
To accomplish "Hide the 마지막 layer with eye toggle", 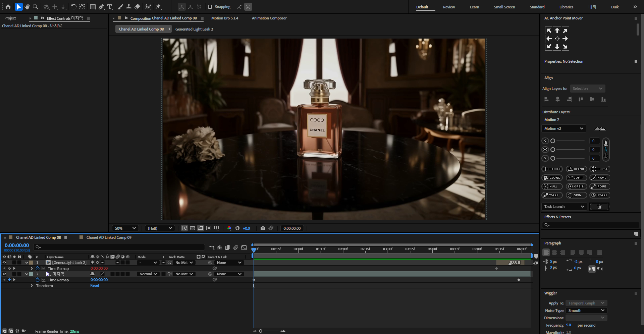I will click(4, 274).
